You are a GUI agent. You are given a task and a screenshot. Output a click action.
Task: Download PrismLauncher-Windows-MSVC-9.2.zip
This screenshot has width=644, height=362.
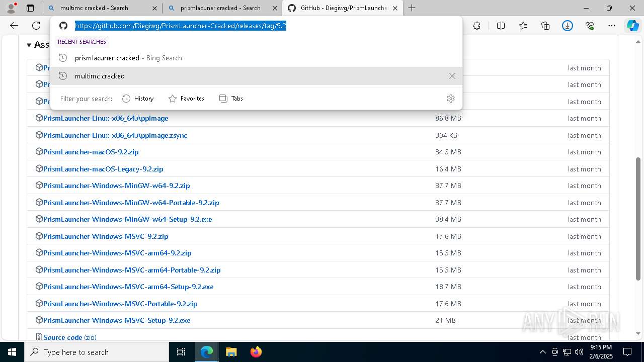106,236
